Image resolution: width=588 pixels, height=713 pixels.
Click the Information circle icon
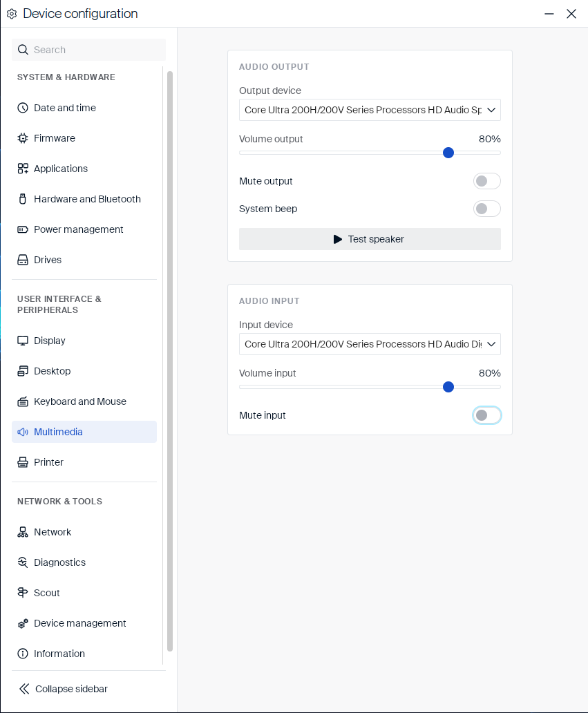coord(23,654)
